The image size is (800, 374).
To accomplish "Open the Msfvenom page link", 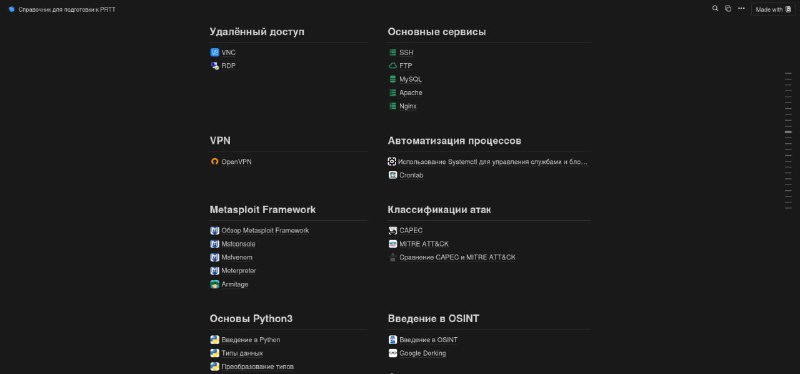I will 237,258.
